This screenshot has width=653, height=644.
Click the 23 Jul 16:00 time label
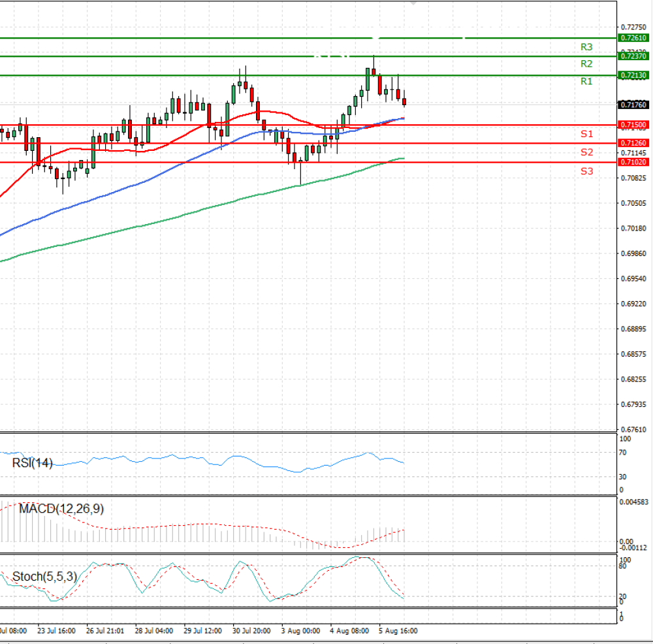tap(56, 631)
